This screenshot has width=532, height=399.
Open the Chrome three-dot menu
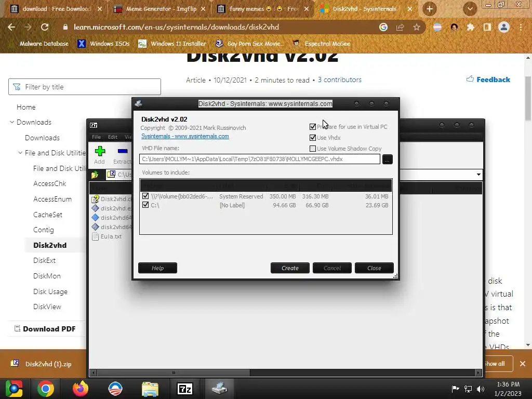(x=521, y=27)
